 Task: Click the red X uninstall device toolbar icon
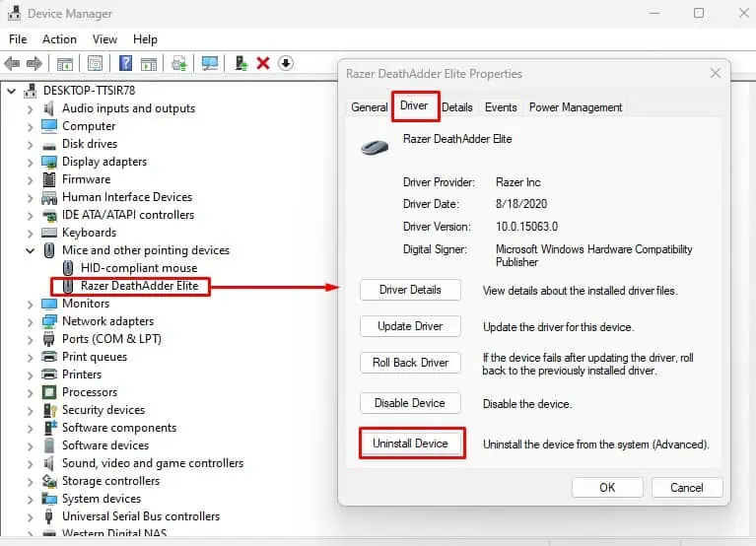click(263, 63)
